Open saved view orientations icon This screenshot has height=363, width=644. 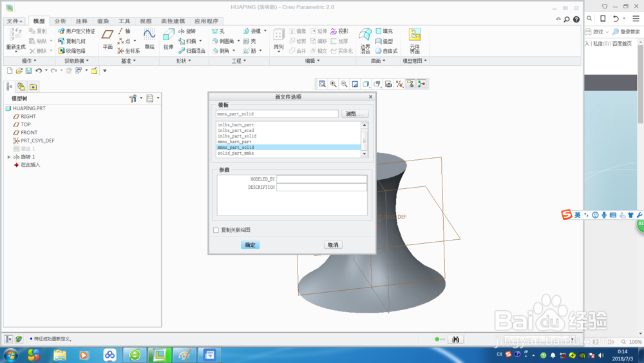point(377,84)
